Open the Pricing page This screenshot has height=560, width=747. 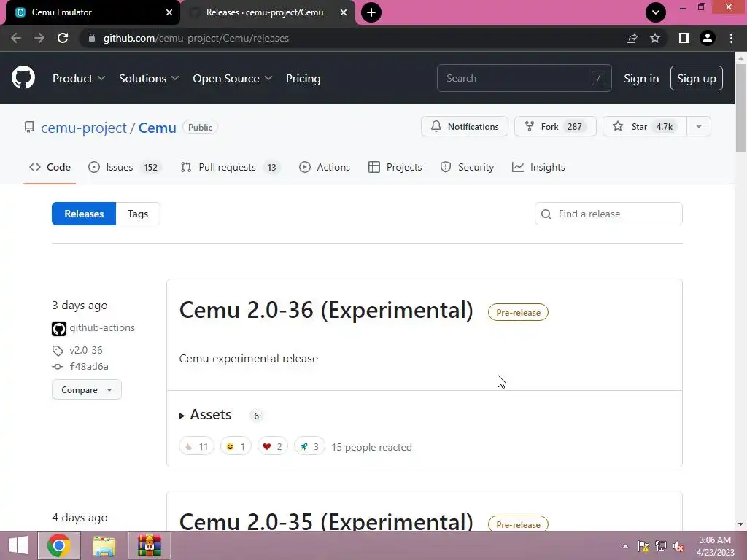(303, 79)
